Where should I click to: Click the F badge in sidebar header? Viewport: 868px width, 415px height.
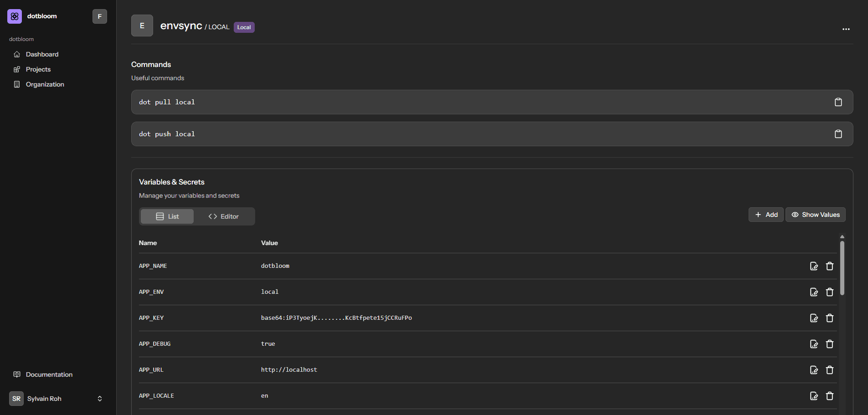coord(100,16)
